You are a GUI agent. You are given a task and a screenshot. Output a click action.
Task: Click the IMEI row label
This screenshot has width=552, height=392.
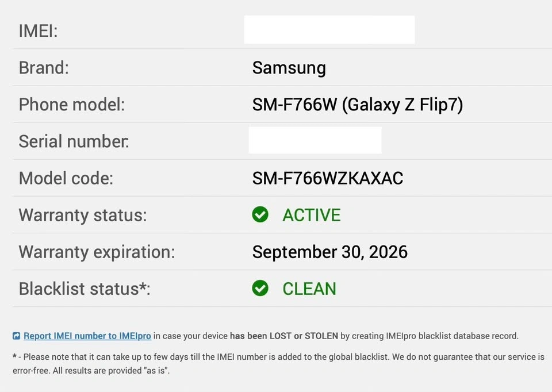[38, 31]
